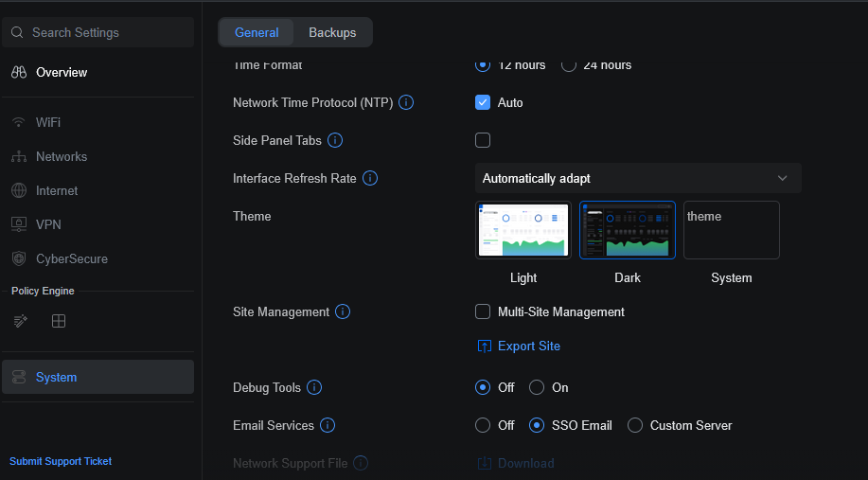Select Custom Server for email services

[635, 425]
